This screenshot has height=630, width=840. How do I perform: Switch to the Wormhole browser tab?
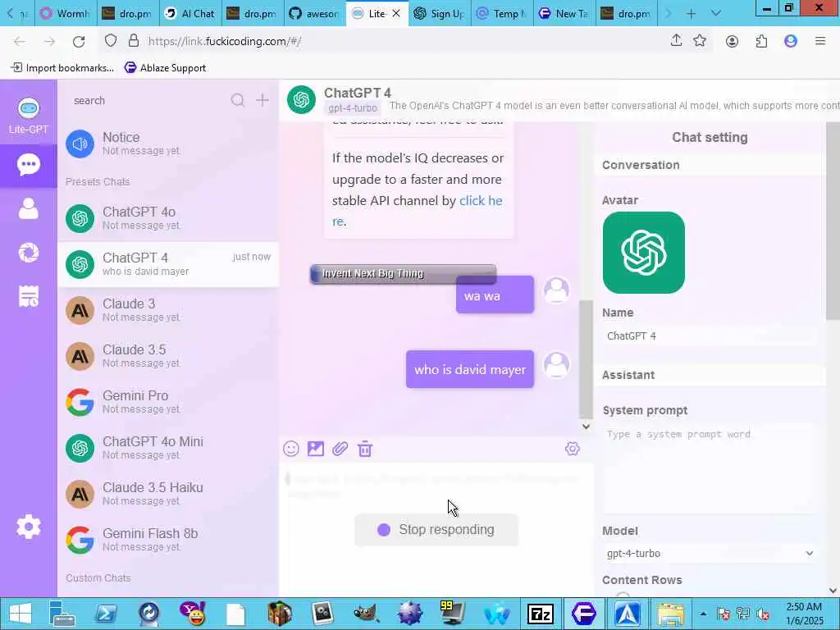[x=66, y=13]
